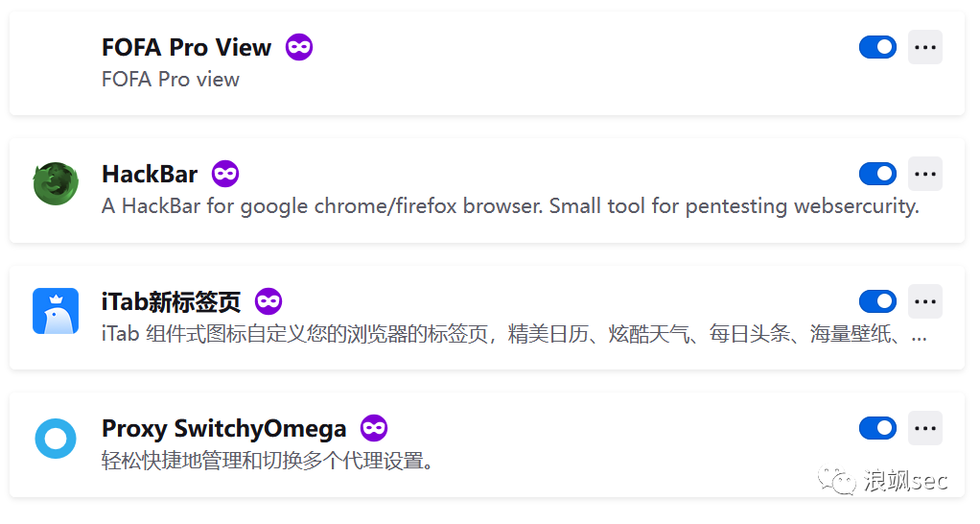Click the iTab blue bird icon

click(x=56, y=311)
